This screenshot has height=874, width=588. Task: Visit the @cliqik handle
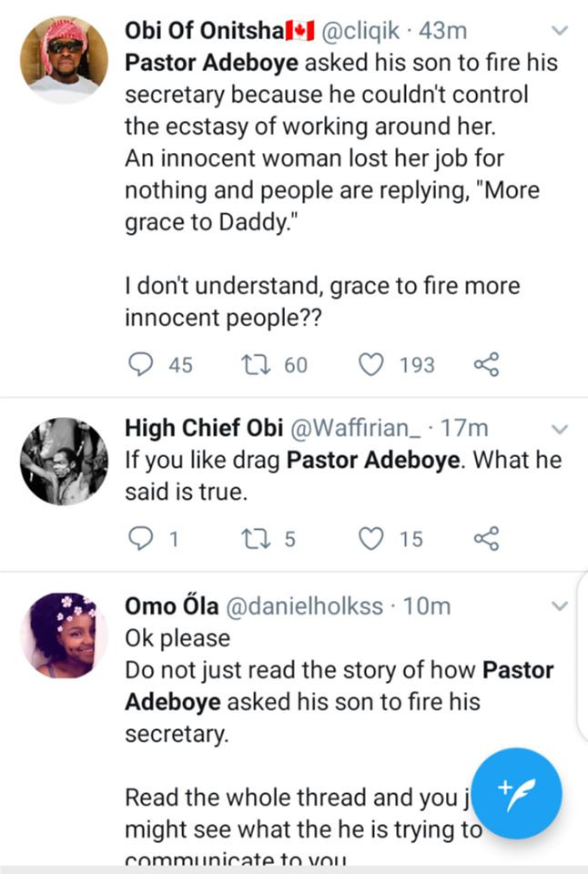[360, 31]
